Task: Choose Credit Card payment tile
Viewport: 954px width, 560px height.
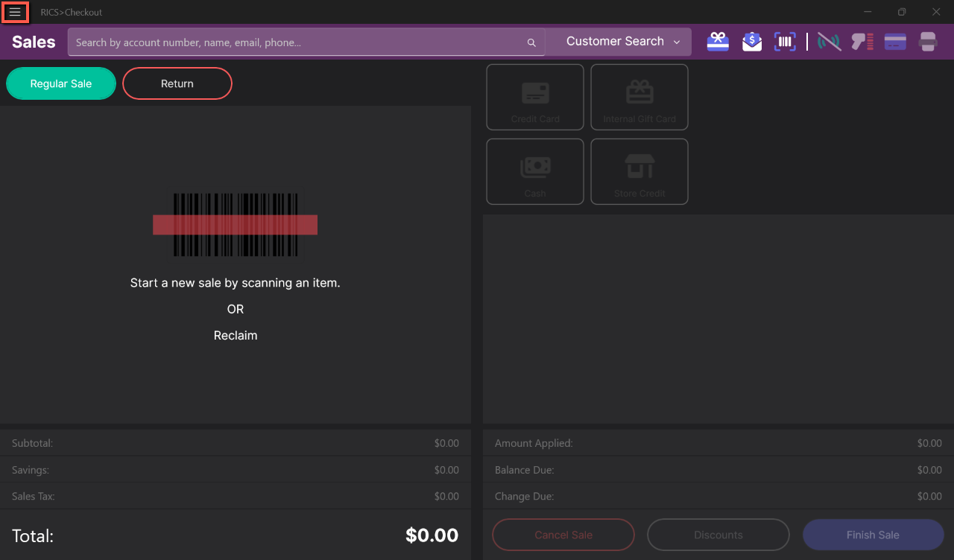Action: pos(535,97)
